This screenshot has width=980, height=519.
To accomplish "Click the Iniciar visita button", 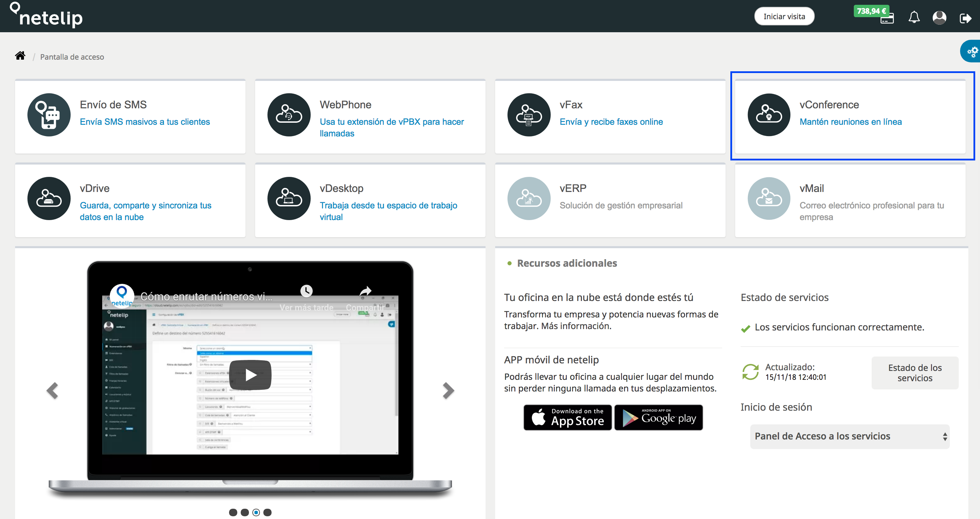I will pos(784,16).
